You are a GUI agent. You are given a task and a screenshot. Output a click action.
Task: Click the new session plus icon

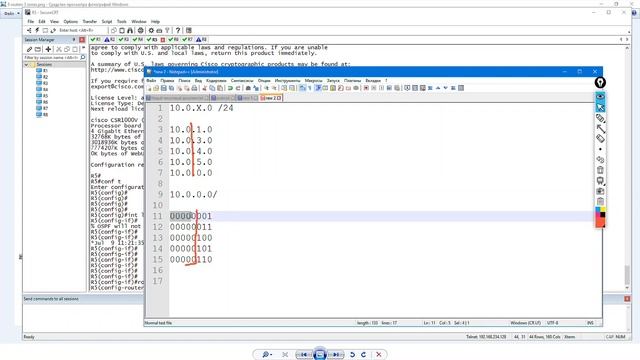coord(48,49)
